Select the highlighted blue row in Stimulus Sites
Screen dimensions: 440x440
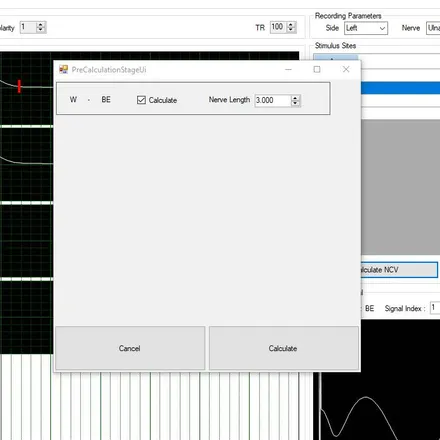pyautogui.click(x=400, y=88)
